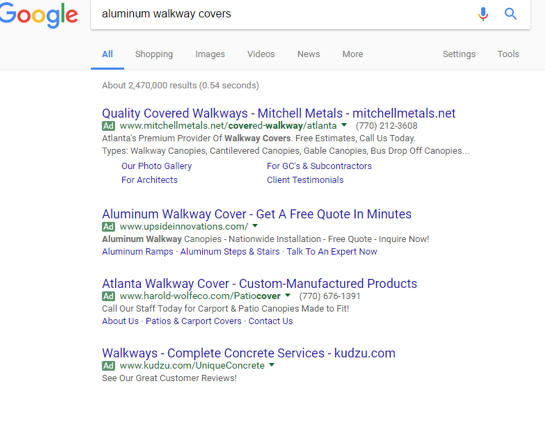
Task: Open the About Us sitelink
Action: click(120, 321)
